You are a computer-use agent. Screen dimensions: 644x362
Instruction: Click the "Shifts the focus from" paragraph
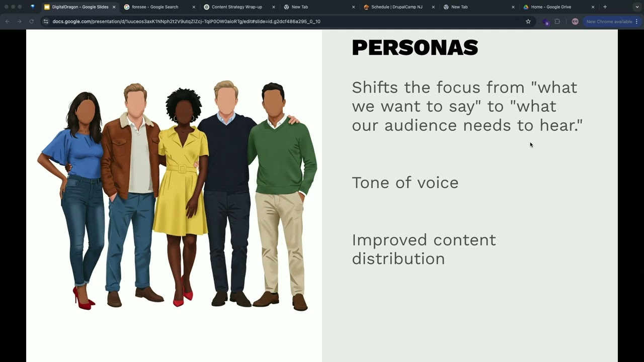click(x=467, y=106)
